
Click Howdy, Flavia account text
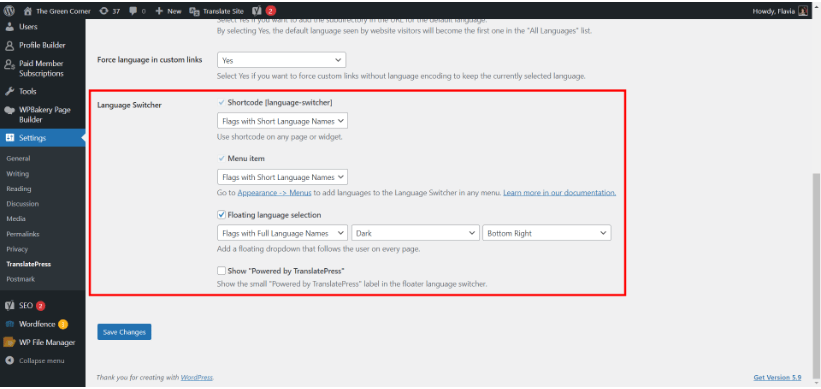coord(774,11)
